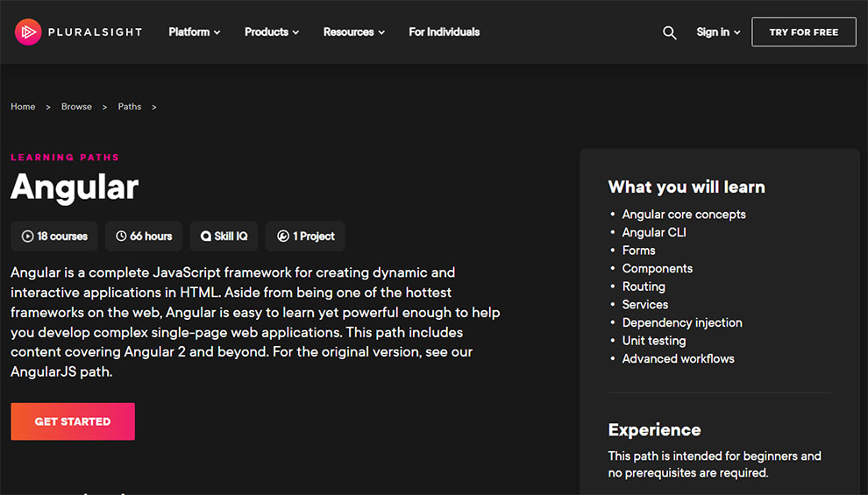The image size is (868, 495).
Task: Click the Advanced workflows list item
Action: point(678,359)
